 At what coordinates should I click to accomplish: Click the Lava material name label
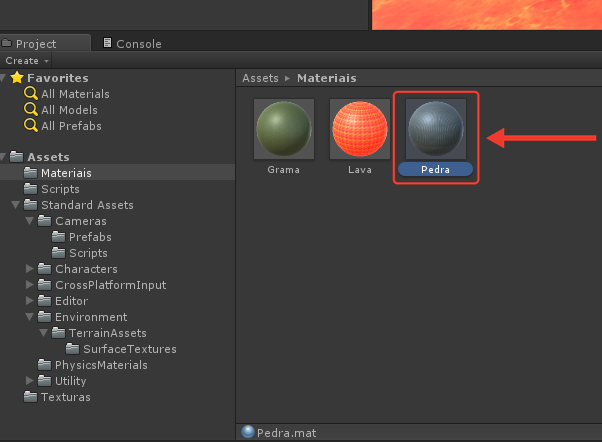pos(360,170)
